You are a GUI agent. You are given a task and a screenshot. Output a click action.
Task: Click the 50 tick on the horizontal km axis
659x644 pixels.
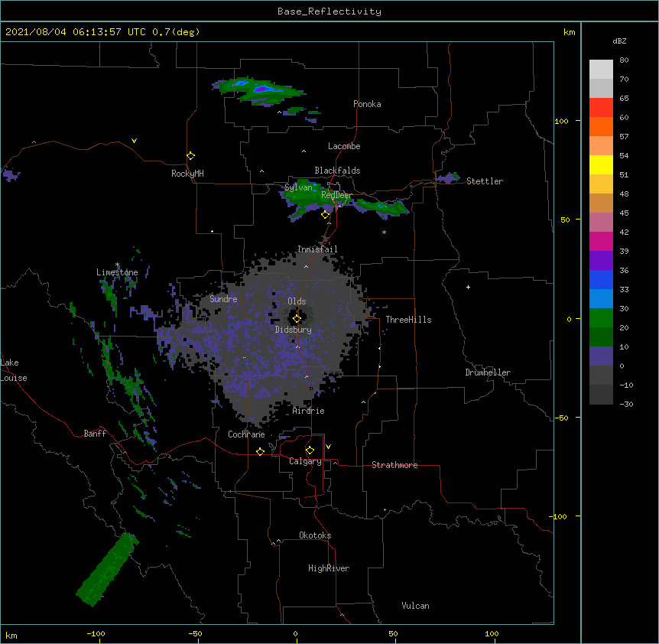[x=393, y=633]
